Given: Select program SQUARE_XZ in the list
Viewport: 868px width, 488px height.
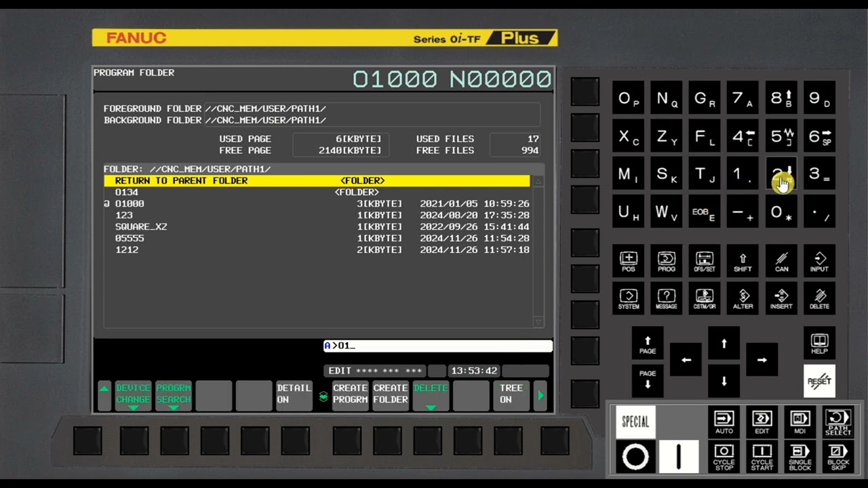Looking at the screenshot, I should click(x=317, y=227).
